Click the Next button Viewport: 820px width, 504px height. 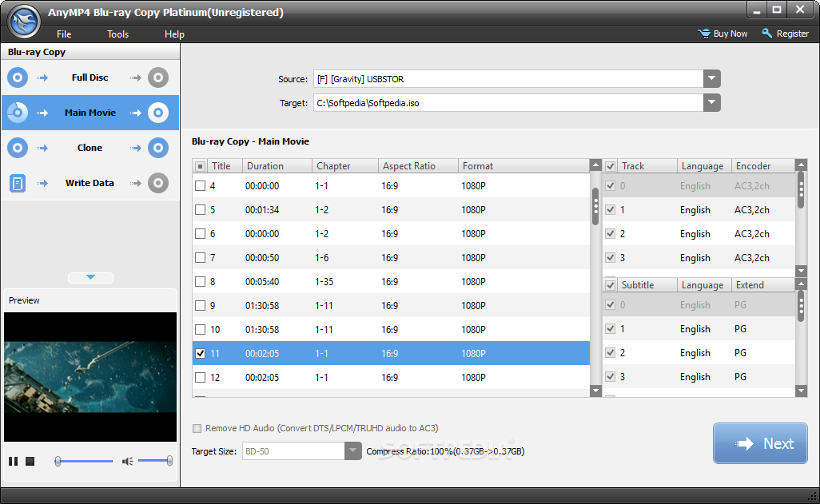point(760,443)
